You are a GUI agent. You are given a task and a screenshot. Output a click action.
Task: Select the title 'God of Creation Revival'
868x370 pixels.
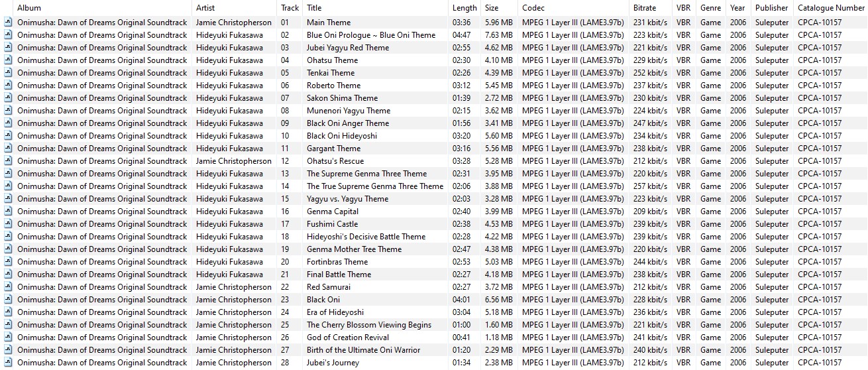click(x=348, y=338)
